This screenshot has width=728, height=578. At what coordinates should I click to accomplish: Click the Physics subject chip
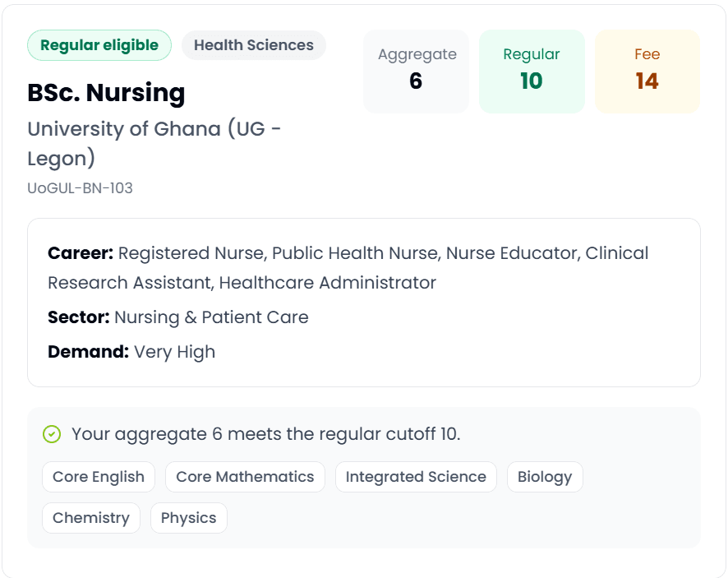click(x=188, y=518)
